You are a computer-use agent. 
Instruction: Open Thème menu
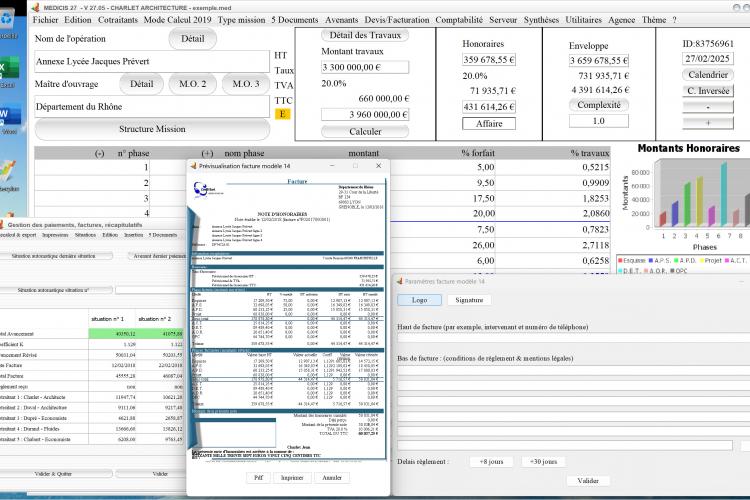pos(654,20)
